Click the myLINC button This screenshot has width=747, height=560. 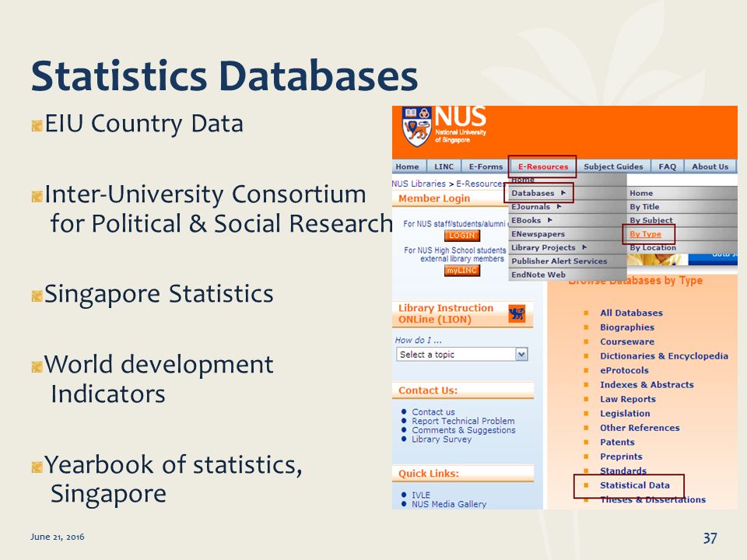(461, 271)
